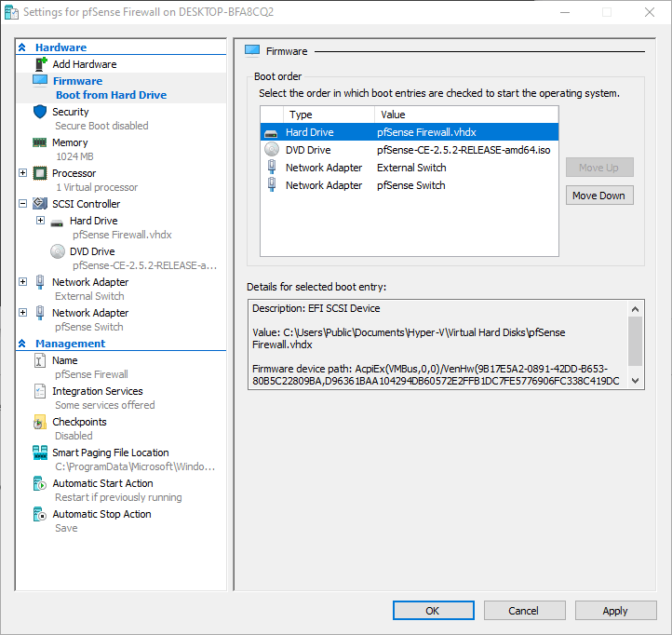Click the DVD Drive disc icon in the tree

[x=58, y=251]
